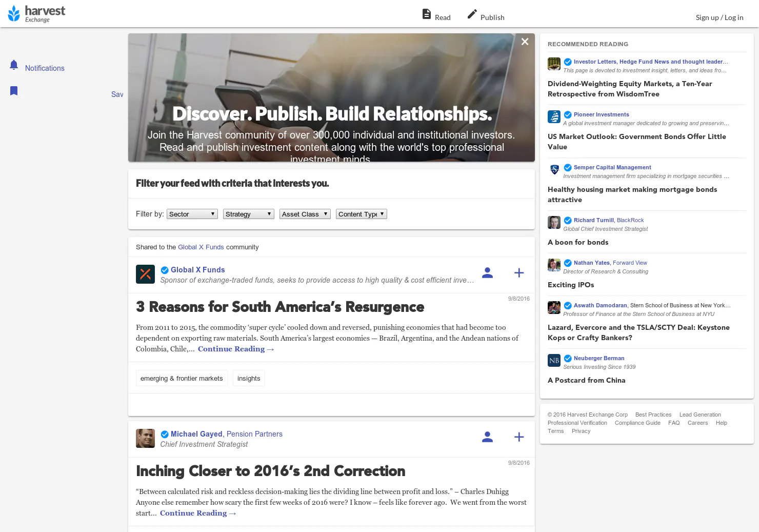759x532 pixels.
Task: Open 3 Reasons for South America's Resurgence
Action: (280, 307)
